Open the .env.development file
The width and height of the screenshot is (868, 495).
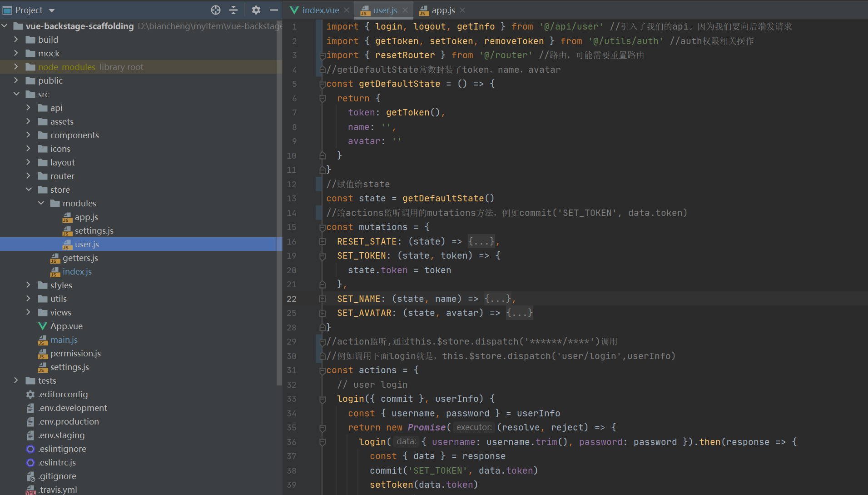click(x=73, y=408)
